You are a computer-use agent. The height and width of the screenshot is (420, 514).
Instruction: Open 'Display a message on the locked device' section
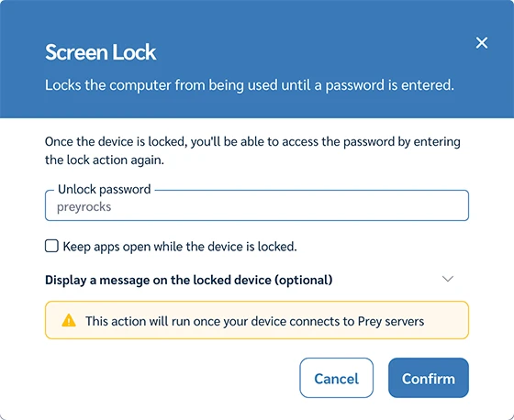(x=188, y=280)
